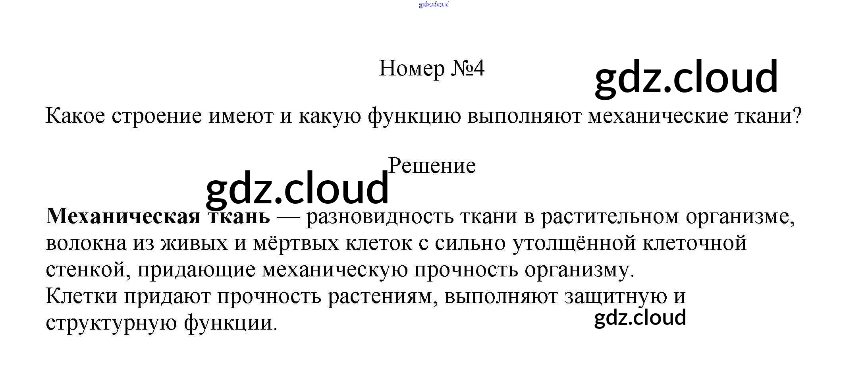868x388 pixels.
Task: Click the word 'Клетки' starting the sentence
Action: (81, 296)
